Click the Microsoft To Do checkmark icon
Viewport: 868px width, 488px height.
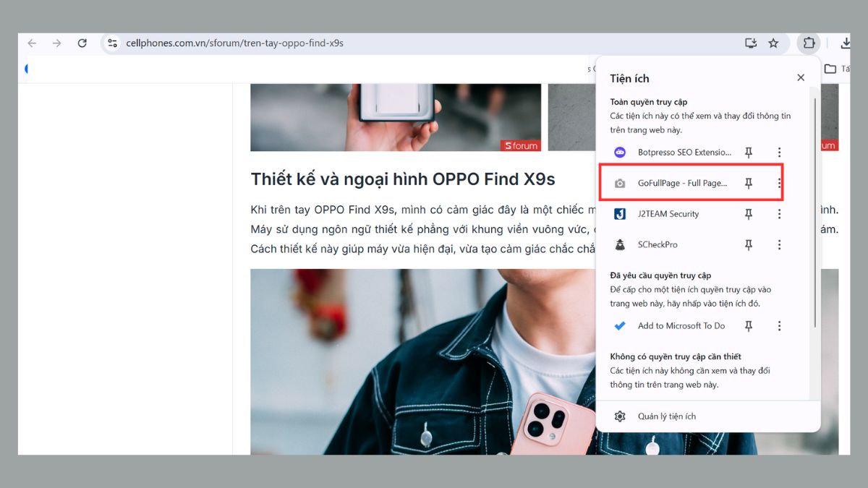pos(620,326)
